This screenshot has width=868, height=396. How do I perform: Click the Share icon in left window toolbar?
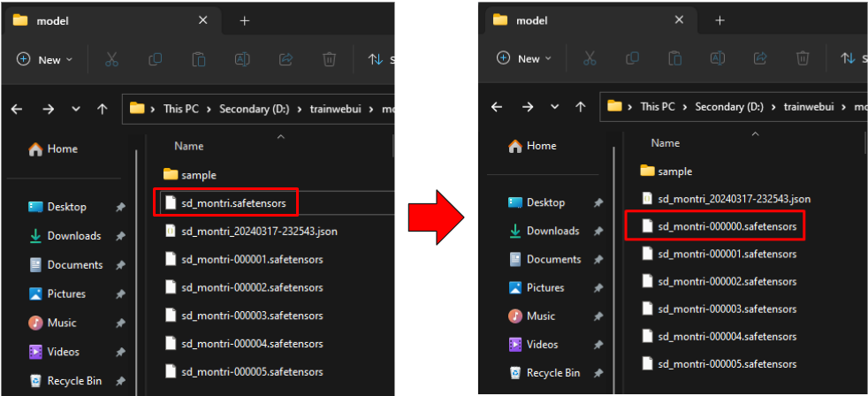coord(286,59)
